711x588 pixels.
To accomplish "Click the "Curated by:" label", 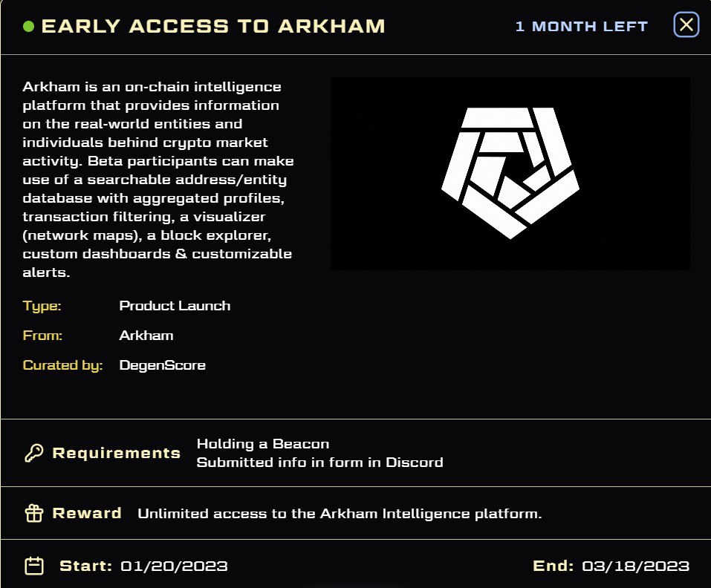I will tap(62, 365).
